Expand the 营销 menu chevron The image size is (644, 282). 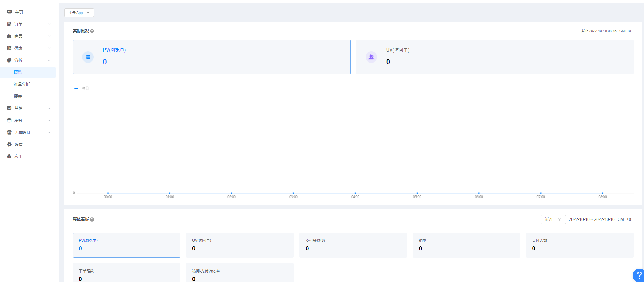click(x=49, y=108)
